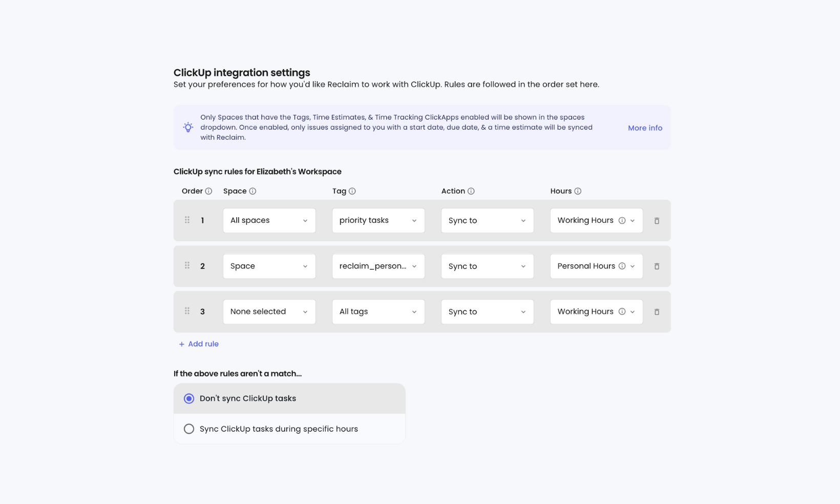Open the More info link
840x504 pixels.
(x=645, y=128)
